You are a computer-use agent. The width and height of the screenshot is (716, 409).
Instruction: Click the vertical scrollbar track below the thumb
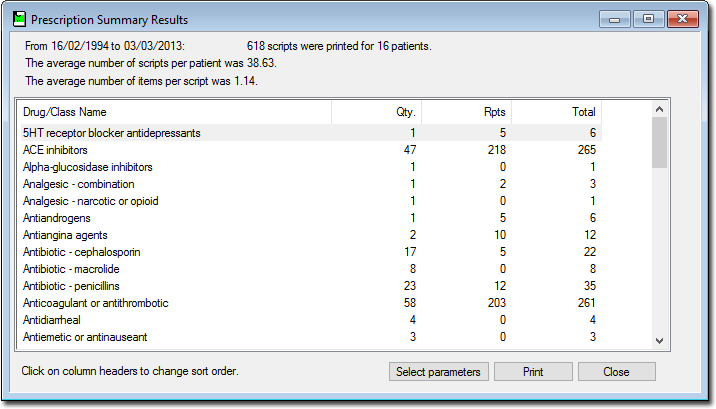pyautogui.click(x=659, y=251)
